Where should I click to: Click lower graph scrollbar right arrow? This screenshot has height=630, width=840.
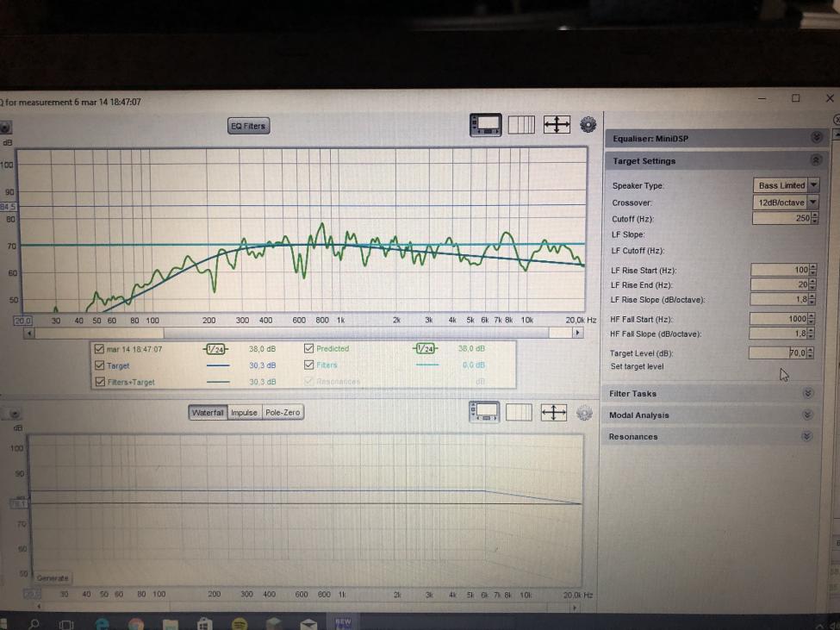tap(576, 608)
